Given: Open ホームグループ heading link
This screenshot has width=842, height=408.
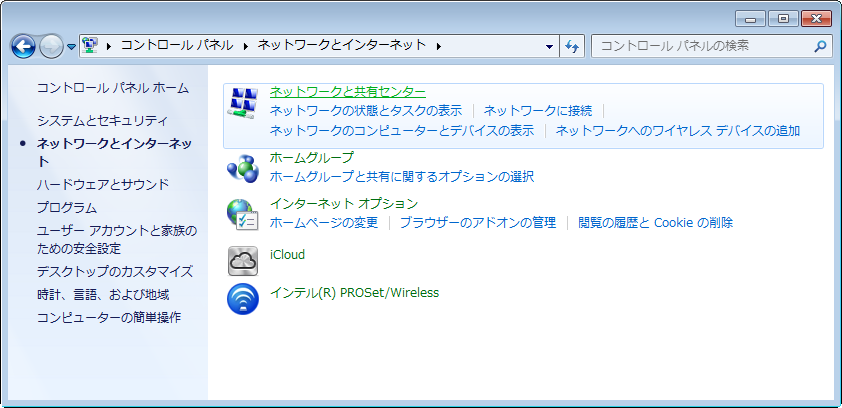Looking at the screenshot, I should pyautogui.click(x=312, y=157).
